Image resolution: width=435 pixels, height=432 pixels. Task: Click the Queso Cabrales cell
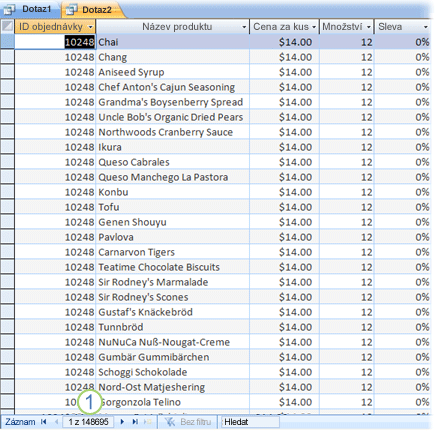pos(173,162)
